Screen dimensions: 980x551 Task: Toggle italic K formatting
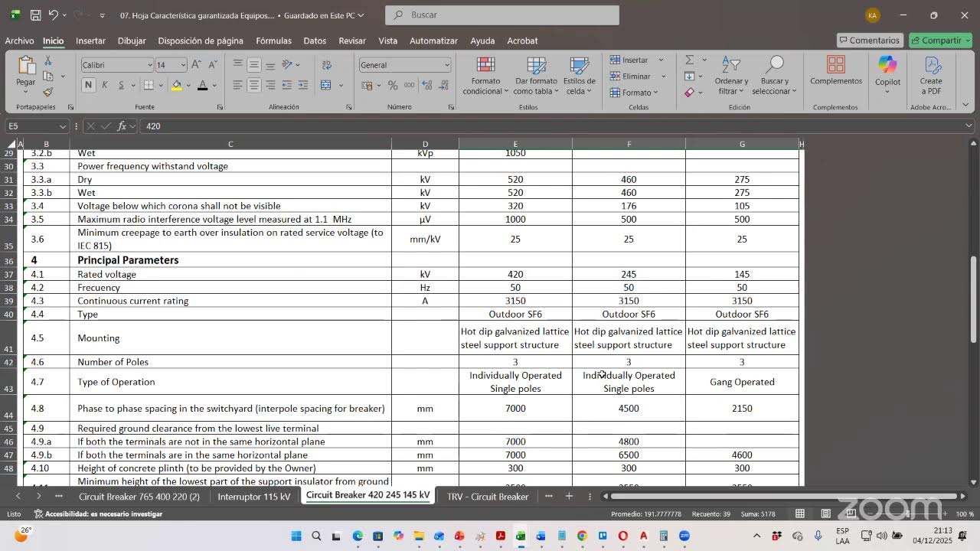(105, 85)
